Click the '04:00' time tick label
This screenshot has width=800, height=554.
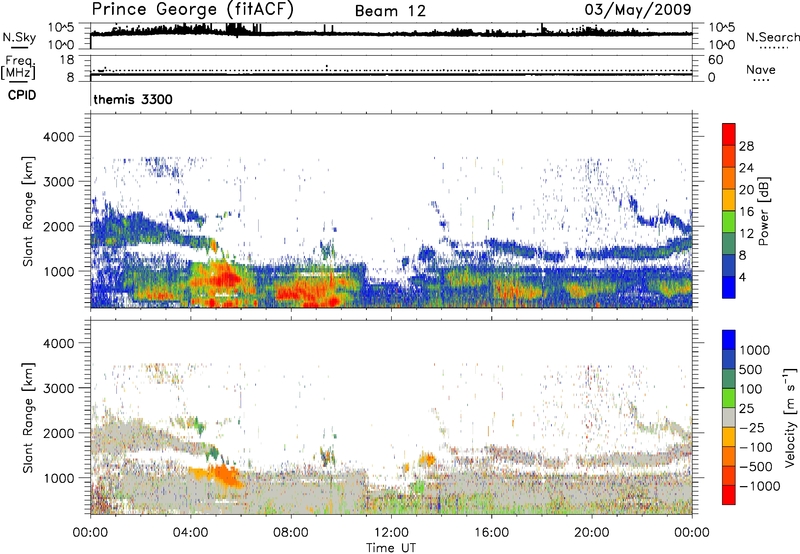pyautogui.click(x=190, y=533)
